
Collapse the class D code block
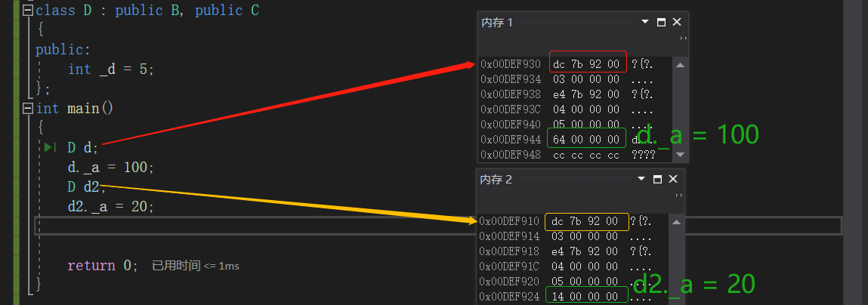28,11
